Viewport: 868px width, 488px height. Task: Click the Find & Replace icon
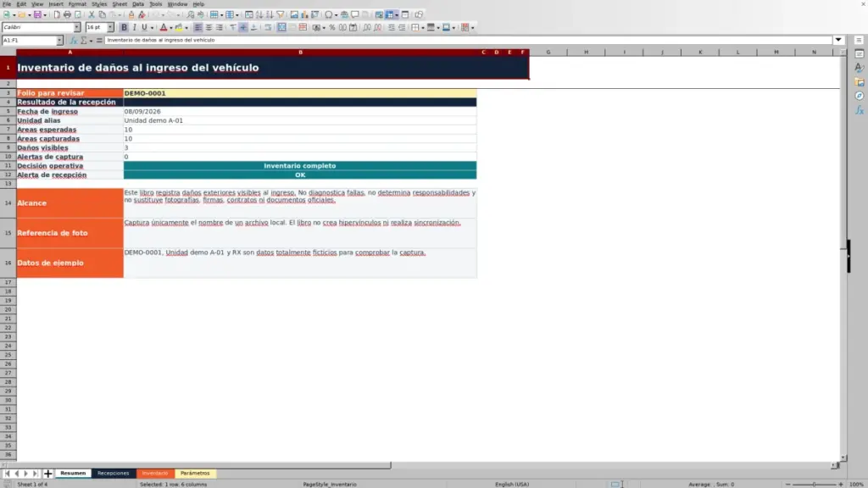[191, 14]
